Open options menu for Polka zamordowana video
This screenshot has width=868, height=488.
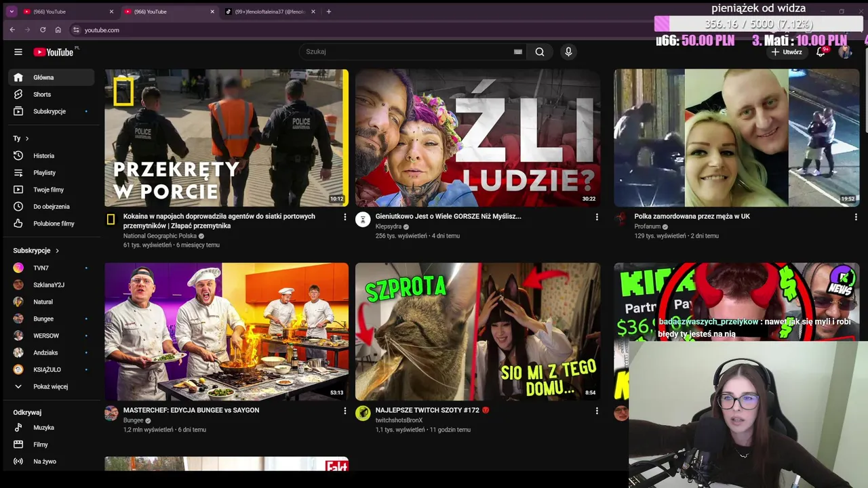pyautogui.click(x=856, y=217)
